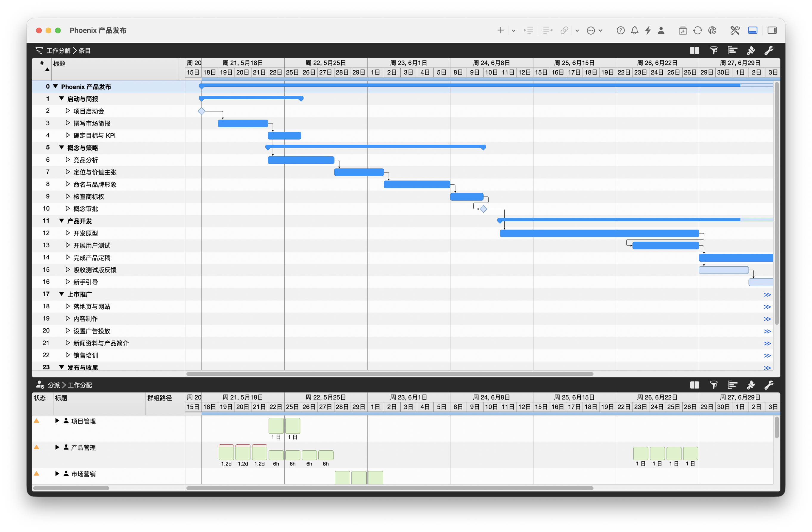Image resolution: width=812 pixels, height=532 pixels.
Task: Click the 分派 breadcrumb
Action: pyautogui.click(x=54, y=385)
